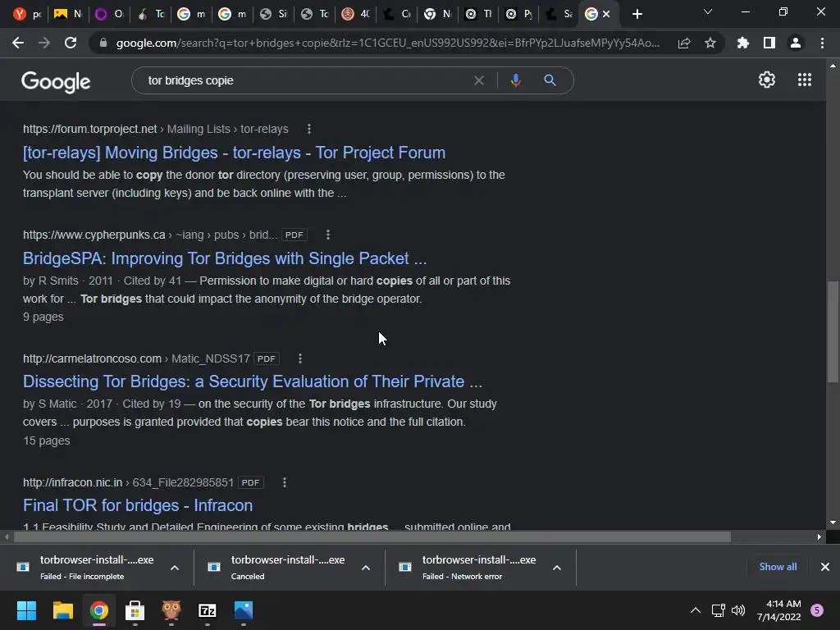Image resolution: width=840 pixels, height=630 pixels.
Task: Expand options for the Network error download
Action: (557, 568)
